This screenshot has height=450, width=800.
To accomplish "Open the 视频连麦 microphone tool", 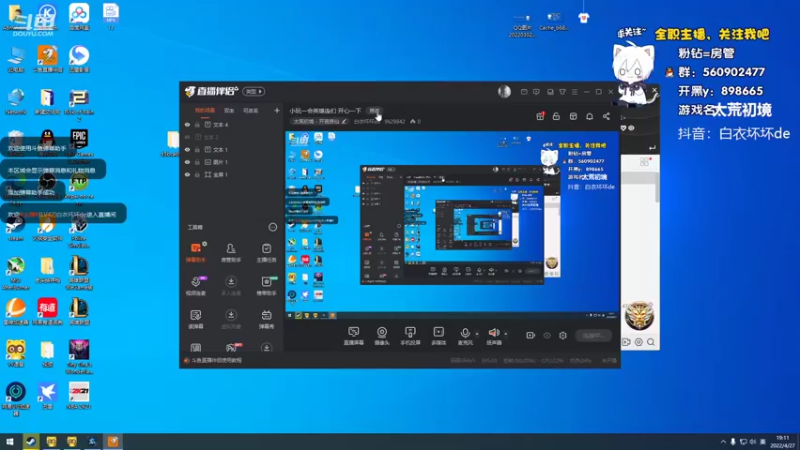I will (x=196, y=286).
